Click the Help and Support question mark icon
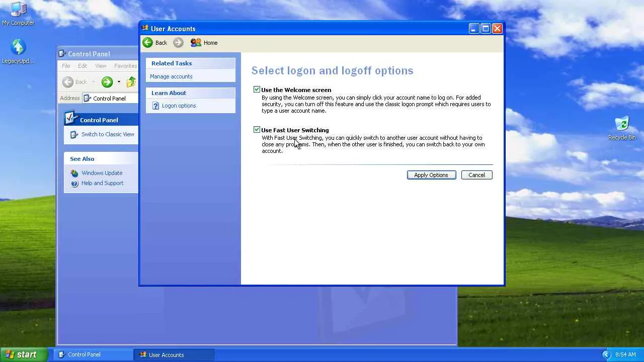Screen dimensions: 644x362 (x=74, y=184)
